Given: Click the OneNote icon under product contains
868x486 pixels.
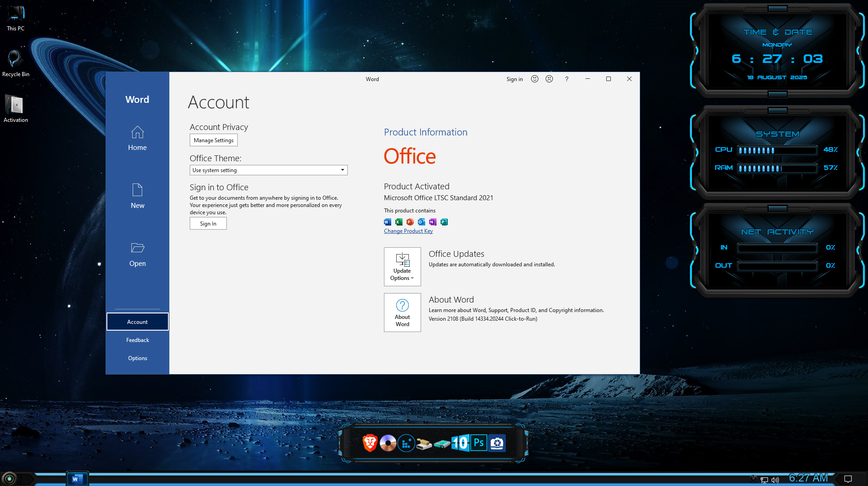Looking at the screenshot, I should [x=433, y=222].
